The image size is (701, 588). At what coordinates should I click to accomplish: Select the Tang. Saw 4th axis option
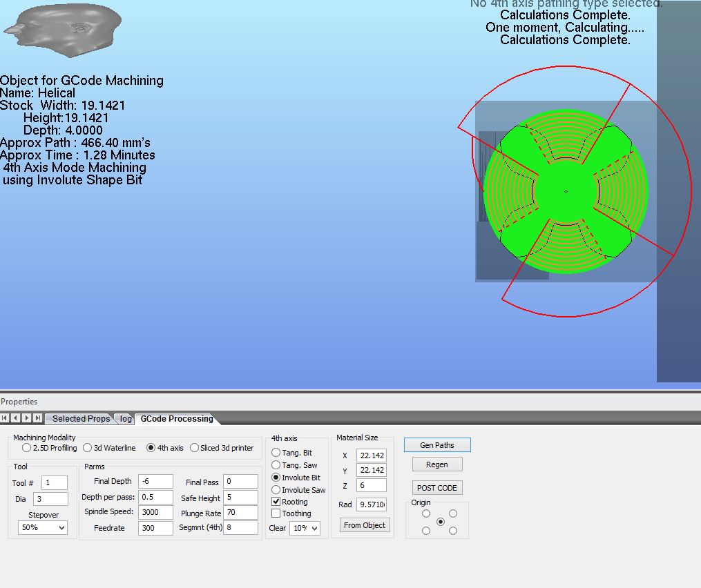[x=276, y=465]
